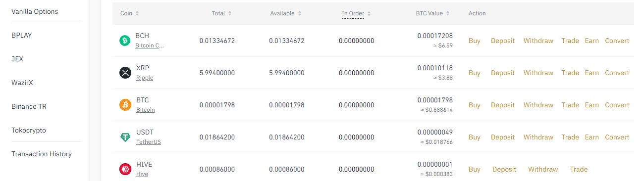
Task: Sort table by Coin column arrows
Action: [x=137, y=13]
